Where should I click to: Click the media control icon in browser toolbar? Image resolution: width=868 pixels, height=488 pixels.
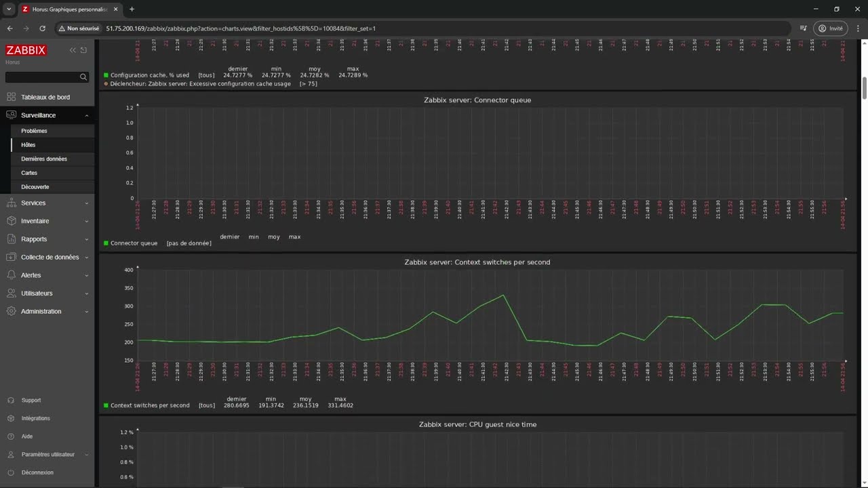(803, 28)
